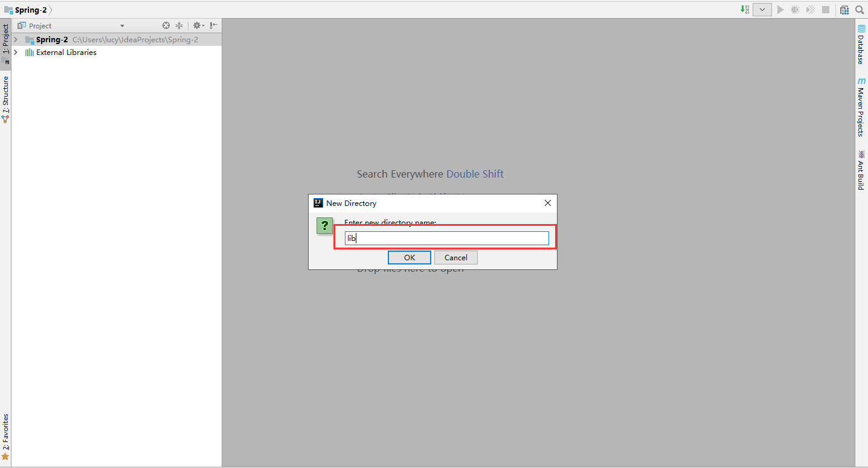Expand the Spring-2 project tree node
This screenshot has height=468, width=868.
14,39
